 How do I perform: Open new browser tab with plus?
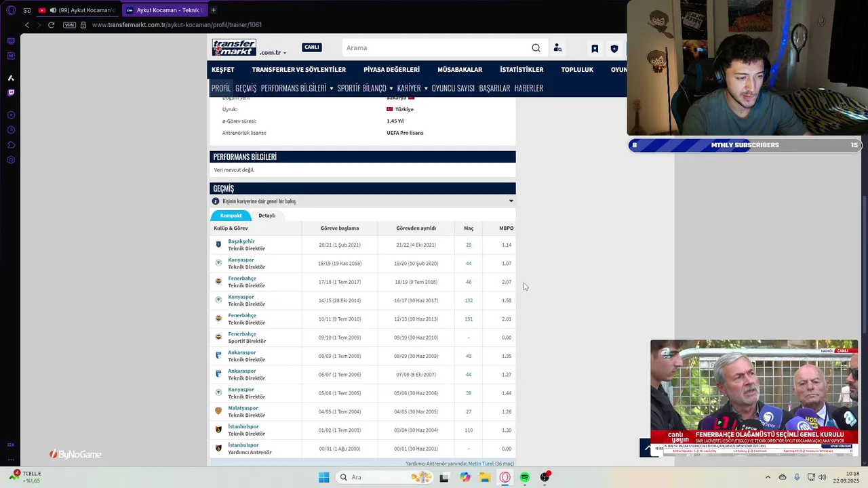tap(213, 10)
